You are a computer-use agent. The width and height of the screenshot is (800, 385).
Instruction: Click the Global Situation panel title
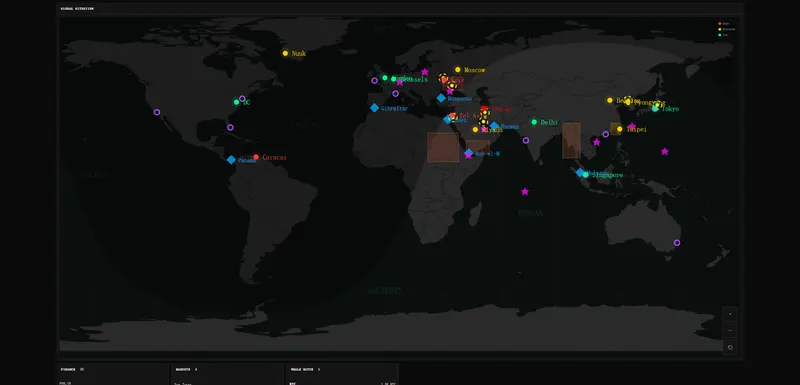click(77, 9)
